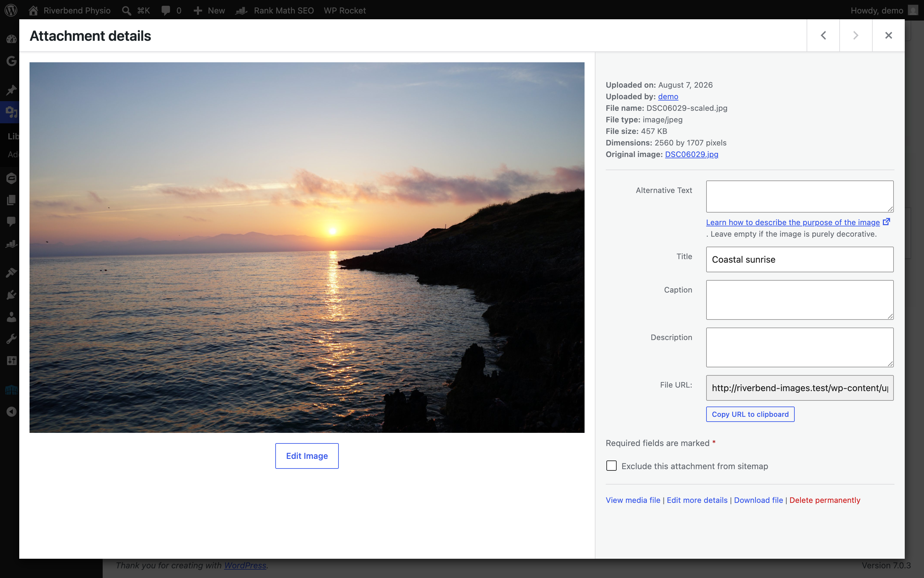Click Copy URL to clipboard
This screenshot has width=924, height=578.
750,414
